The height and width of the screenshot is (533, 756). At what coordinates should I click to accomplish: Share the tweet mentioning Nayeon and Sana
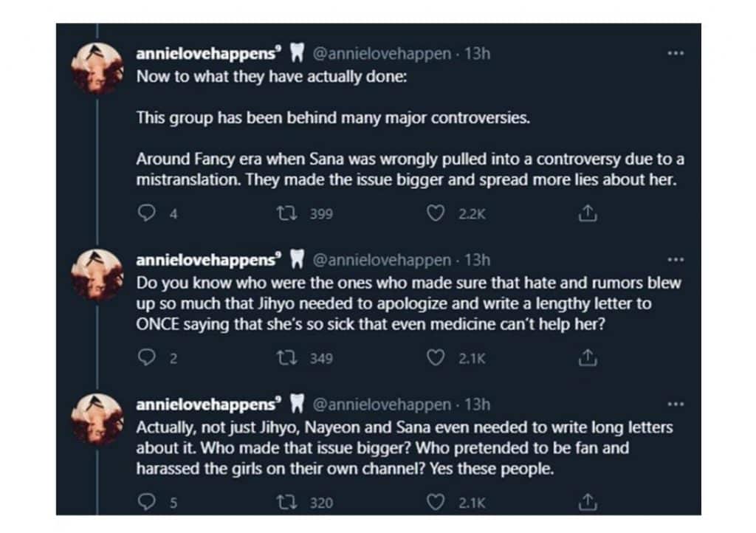pos(587,503)
